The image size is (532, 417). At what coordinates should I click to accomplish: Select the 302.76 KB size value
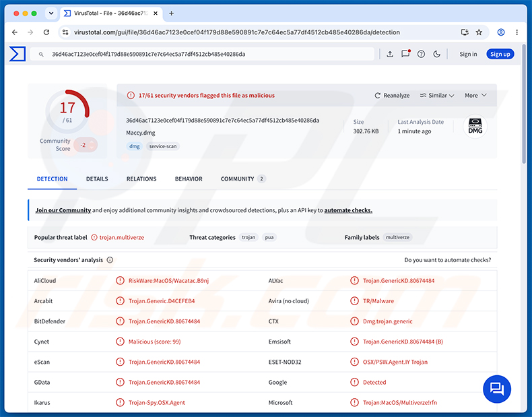(x=366, y=131)
